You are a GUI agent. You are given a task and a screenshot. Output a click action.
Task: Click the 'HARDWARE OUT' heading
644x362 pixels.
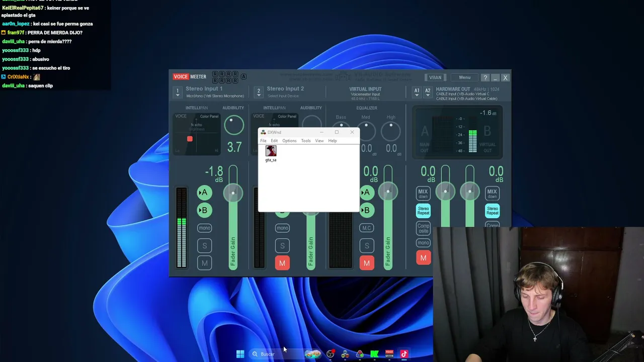[453, 89]
